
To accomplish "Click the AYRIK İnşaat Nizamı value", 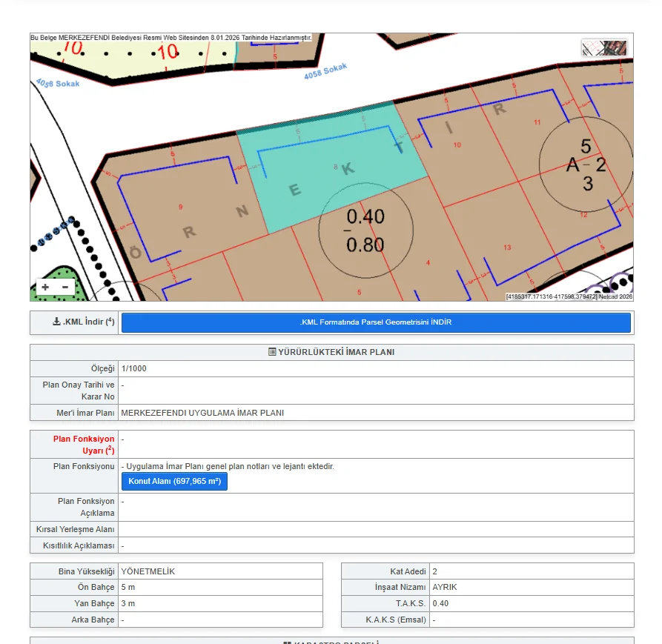I will tap(446, 587).
